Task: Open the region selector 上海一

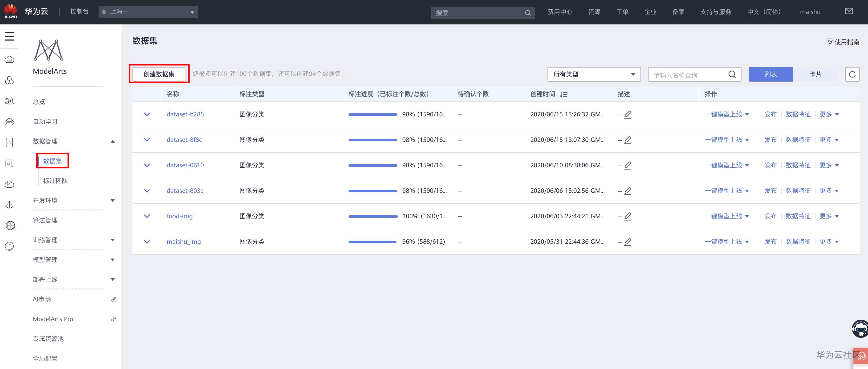Action: [x=148, y=12]
